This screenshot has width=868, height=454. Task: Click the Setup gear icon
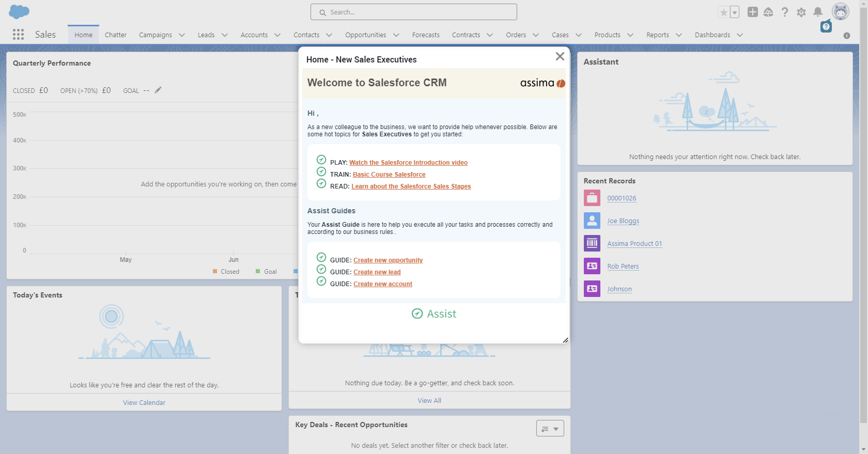(x=801, y=12)
